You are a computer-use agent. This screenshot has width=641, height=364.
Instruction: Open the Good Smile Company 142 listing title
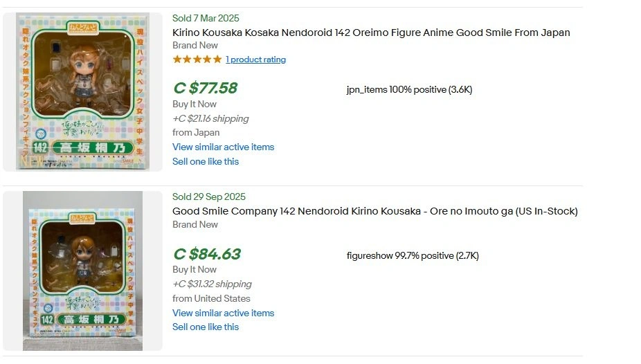pyautogui.click(x=374, y=211)
